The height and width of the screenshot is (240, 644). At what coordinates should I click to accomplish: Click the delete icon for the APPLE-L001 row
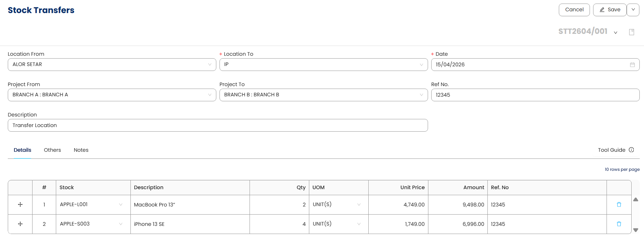pyautogui.click(x=619, y=205)
